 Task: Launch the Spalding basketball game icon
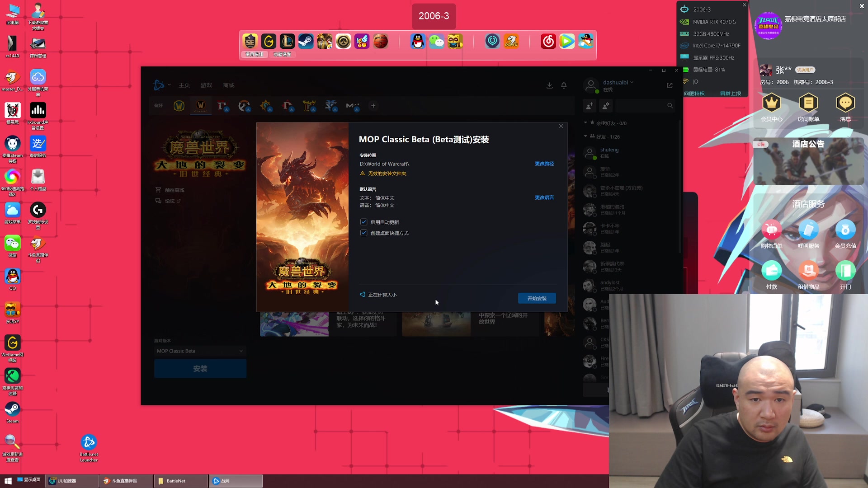(x=381, y=42)
